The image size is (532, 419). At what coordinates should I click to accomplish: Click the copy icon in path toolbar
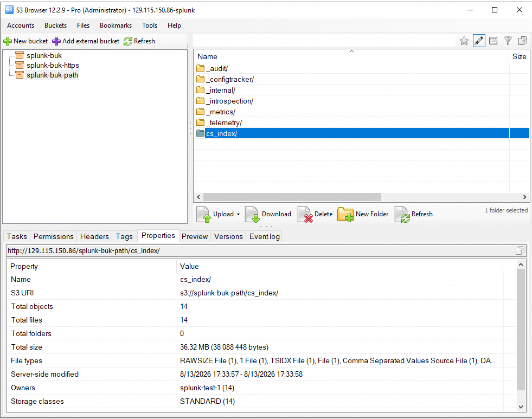[522, 41]
